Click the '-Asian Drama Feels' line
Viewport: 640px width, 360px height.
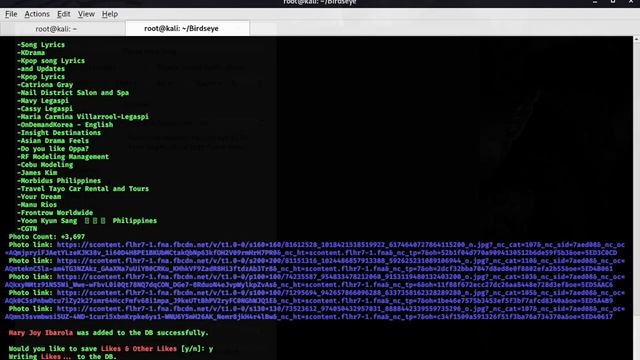53,141
